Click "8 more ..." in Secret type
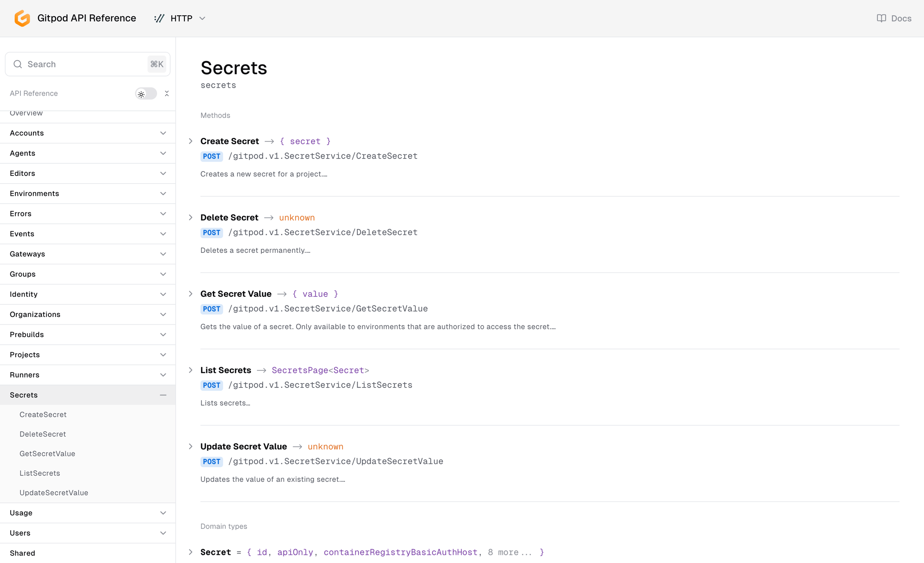 coord(510,552)
